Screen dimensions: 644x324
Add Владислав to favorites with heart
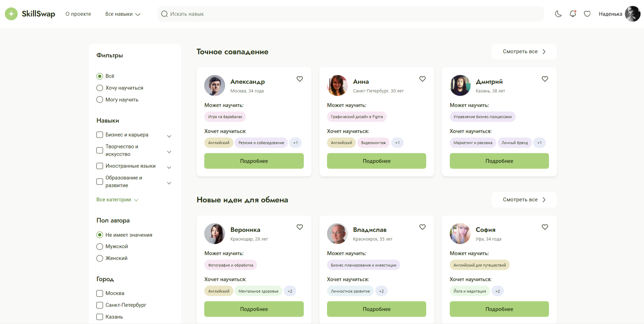click(422, 227)
